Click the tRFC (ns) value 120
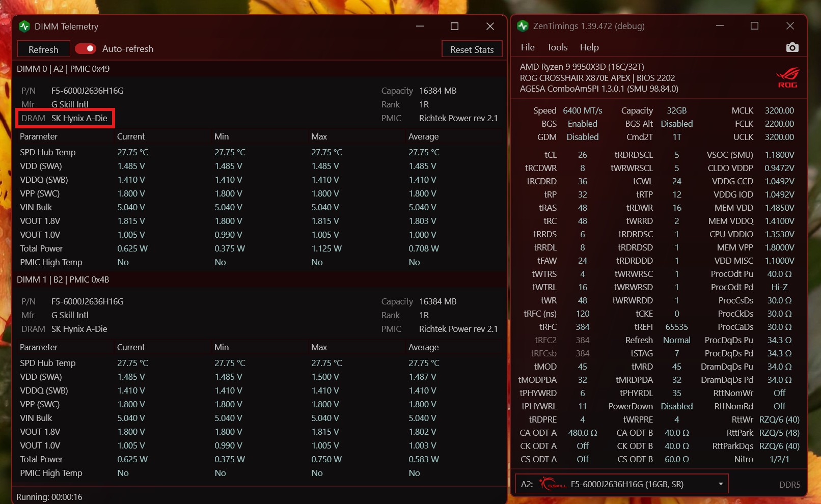Screen dimensions: 821x504 pos(583,314)
